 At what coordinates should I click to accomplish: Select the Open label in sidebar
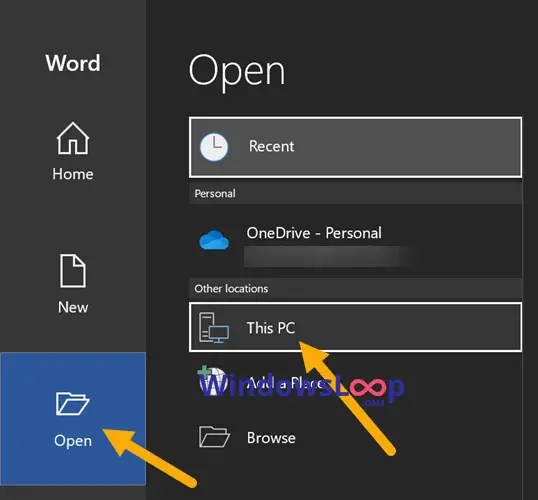pos(73,441)
